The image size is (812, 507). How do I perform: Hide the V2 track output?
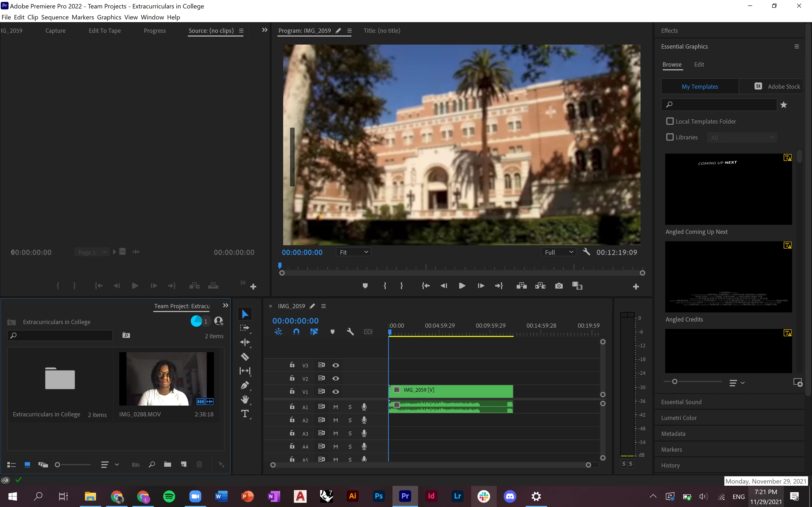pos(336,378)
